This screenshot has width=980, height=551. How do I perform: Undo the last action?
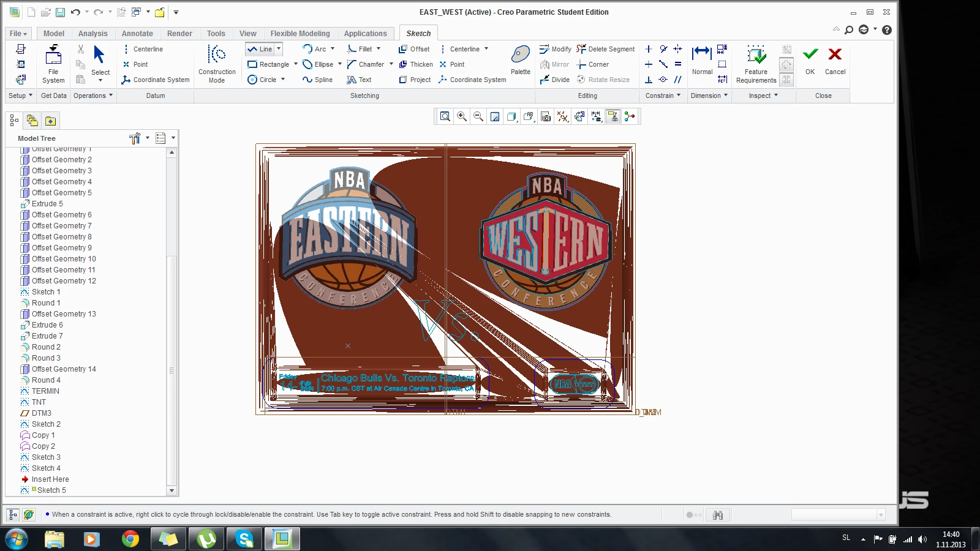[75, 12]
